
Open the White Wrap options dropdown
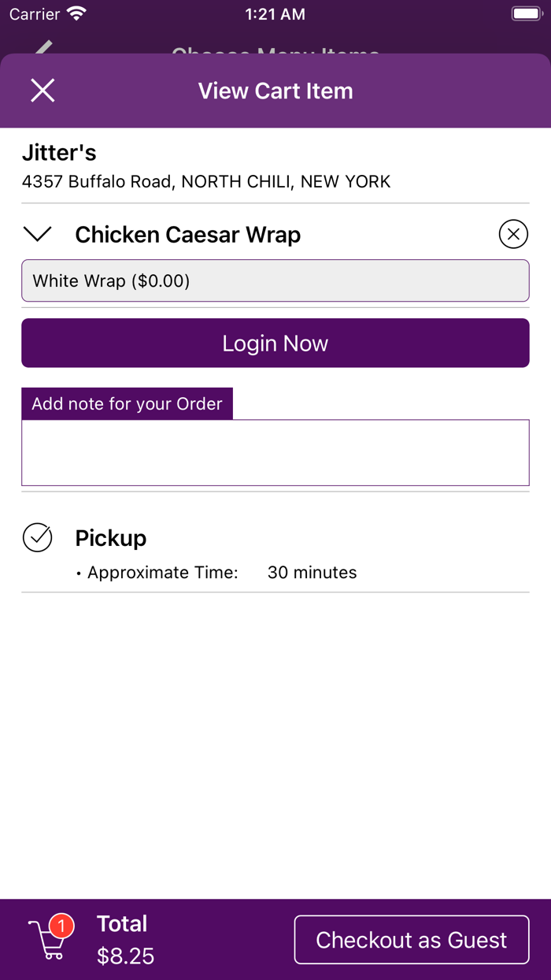(275, 280)
